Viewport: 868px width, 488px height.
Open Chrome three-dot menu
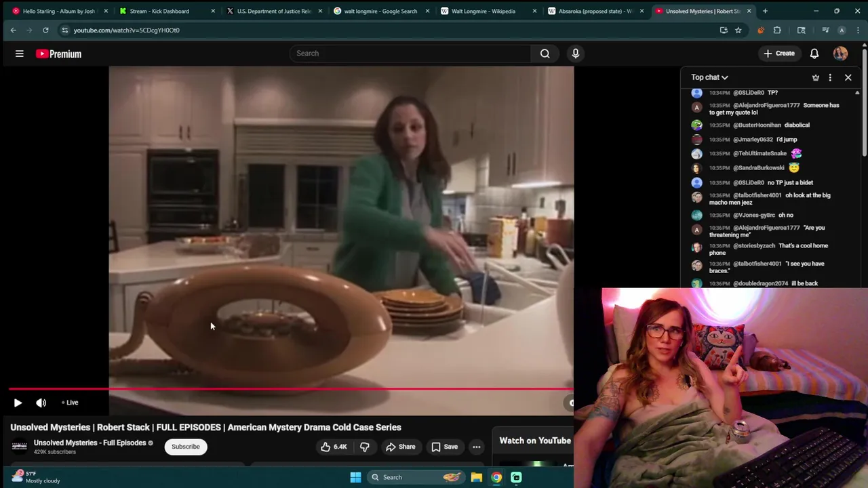click(x=858, y=30)
